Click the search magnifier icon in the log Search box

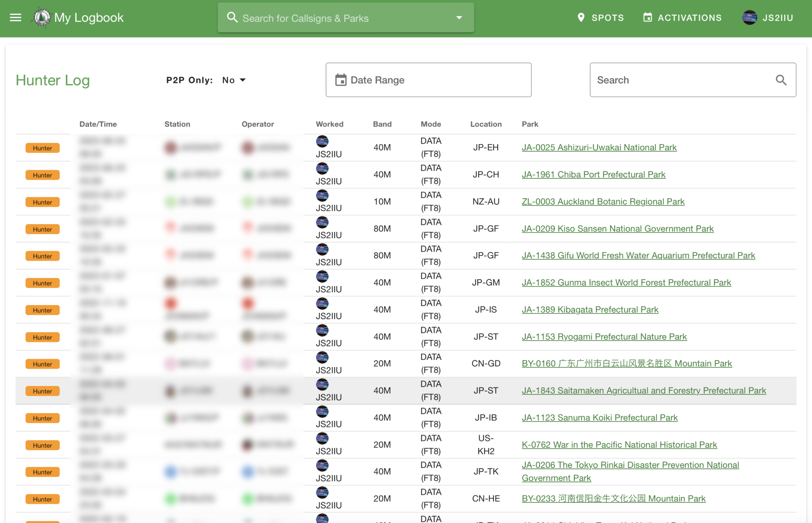[781, 80]
